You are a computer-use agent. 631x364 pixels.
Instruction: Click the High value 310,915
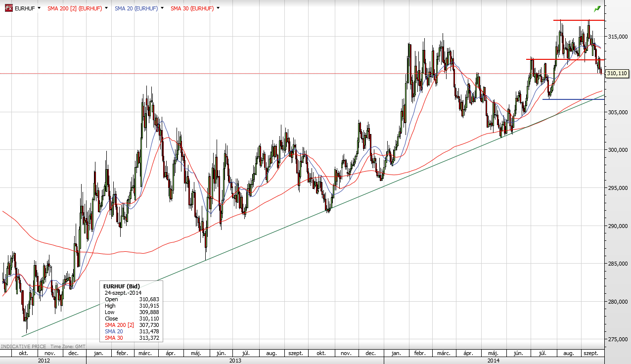pyautogui.click(x=149, y=306)
